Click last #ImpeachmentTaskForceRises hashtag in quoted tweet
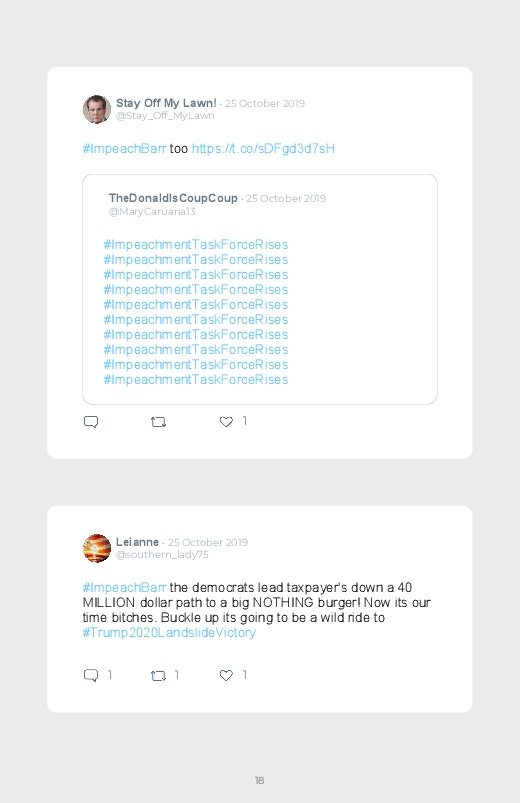520x803 pixels. pos(196,379)
